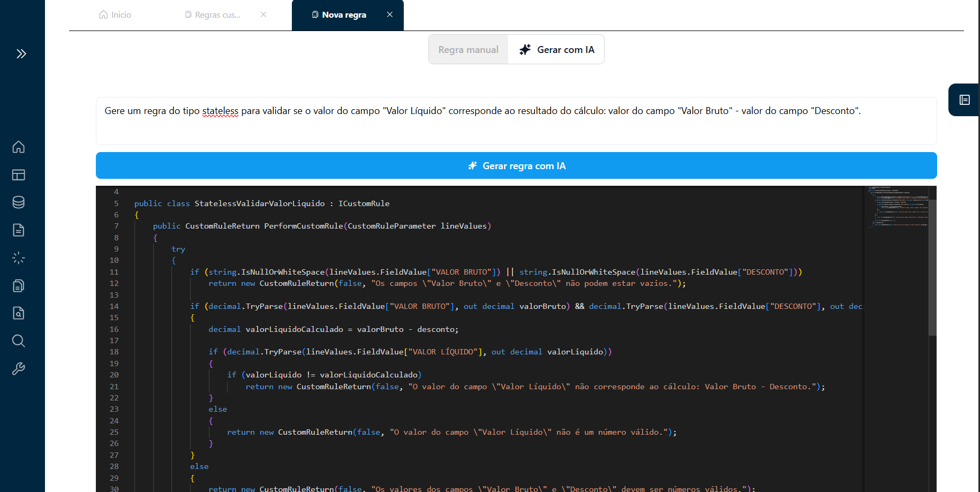Open the wrench settings icon

18,368
